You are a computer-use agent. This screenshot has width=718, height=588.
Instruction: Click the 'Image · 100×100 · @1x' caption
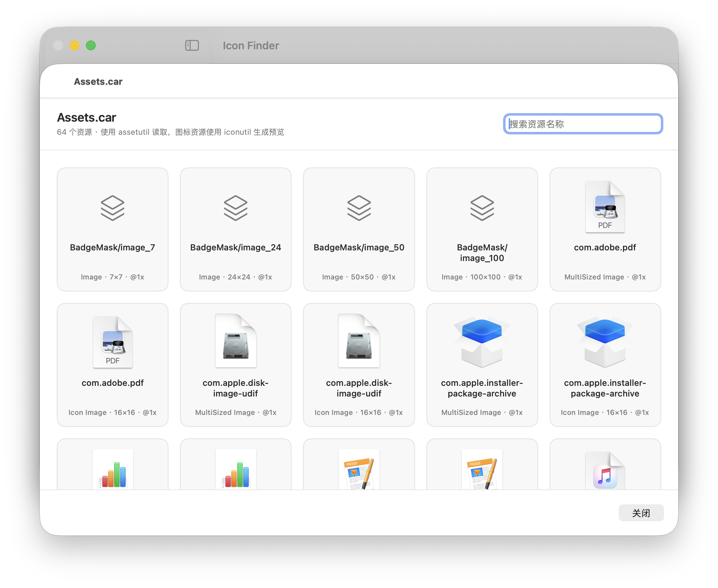click(482, 277)
